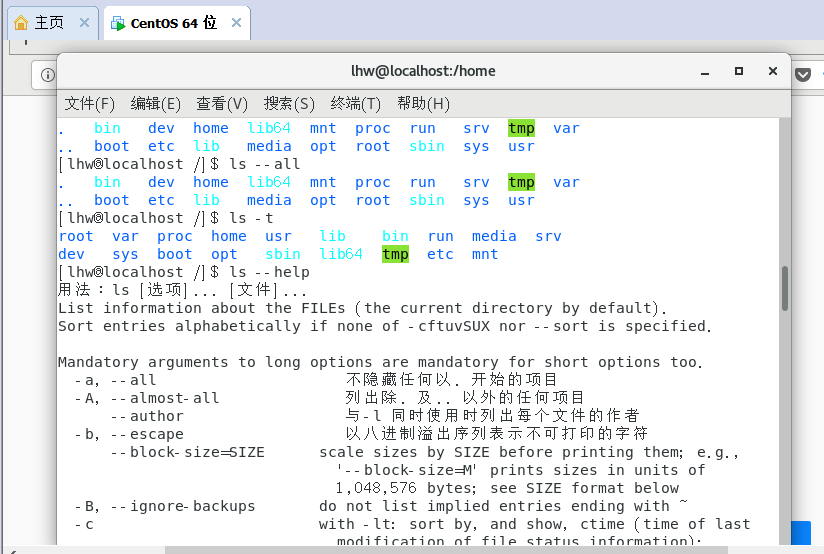This screenshot has height=554, width=824.
Task: Click the '--ignore-backups' option text
Action: pyautogui.click(x=183, y=506)
